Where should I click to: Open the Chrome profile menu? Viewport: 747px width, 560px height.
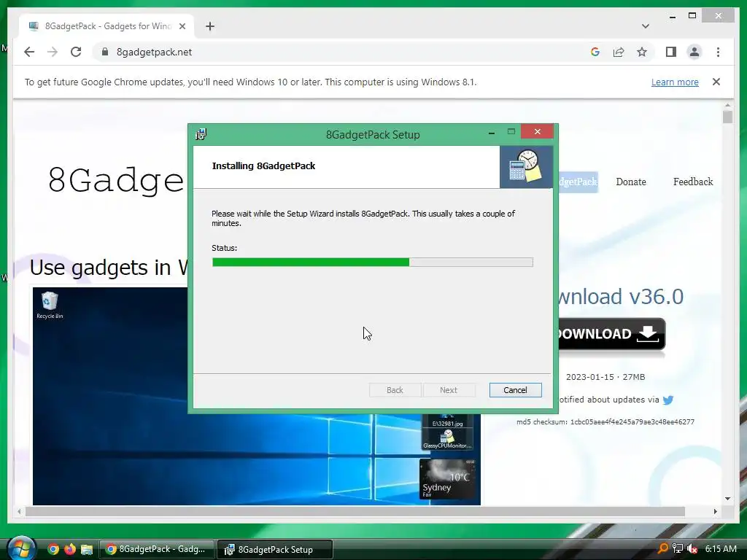pyautogui.click(x=694, y=52)
